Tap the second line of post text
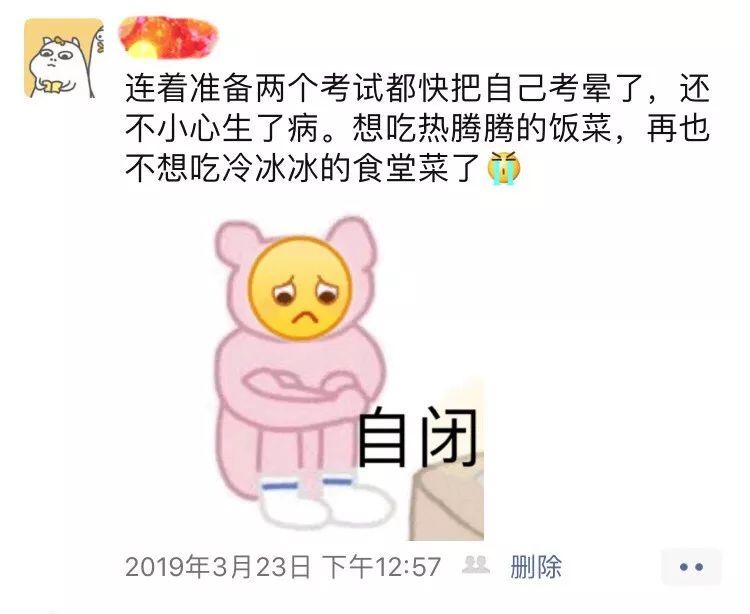Viewport: 750px width, 614px height. click(417, 128)
